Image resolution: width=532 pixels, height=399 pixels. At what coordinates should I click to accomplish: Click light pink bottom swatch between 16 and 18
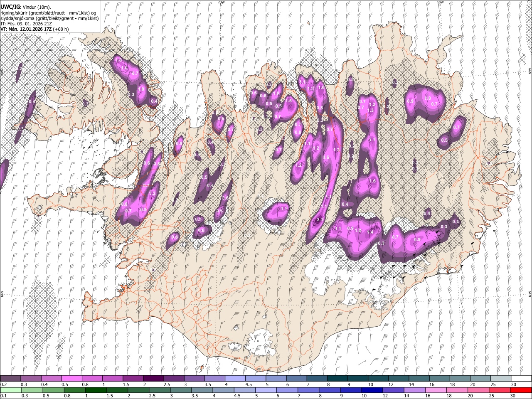[436, 390]
